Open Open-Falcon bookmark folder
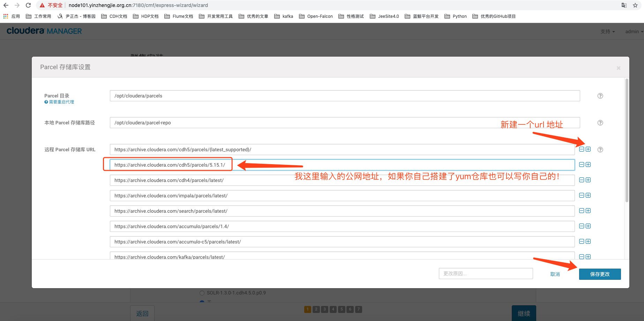The height and width of the screenshot is (321, 644). [x=316, y=16]
